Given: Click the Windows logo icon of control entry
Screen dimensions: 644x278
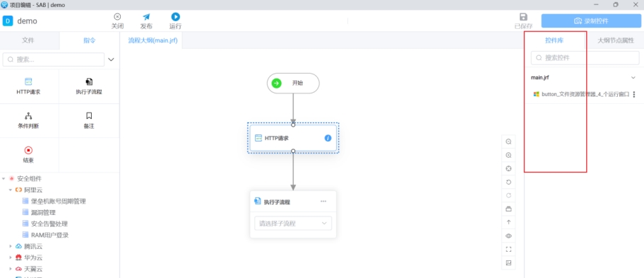Looking at the screenshot, I should [x=536, y=94].
